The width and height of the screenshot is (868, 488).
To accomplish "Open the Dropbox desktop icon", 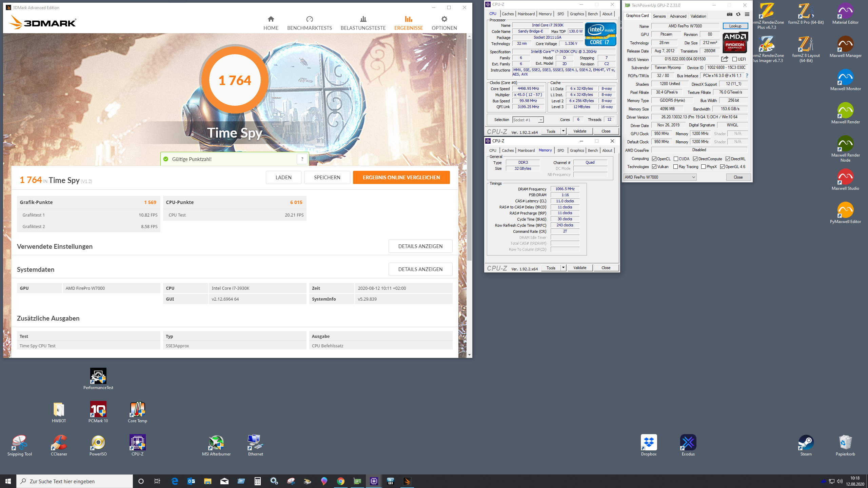I will click(649, 445).
